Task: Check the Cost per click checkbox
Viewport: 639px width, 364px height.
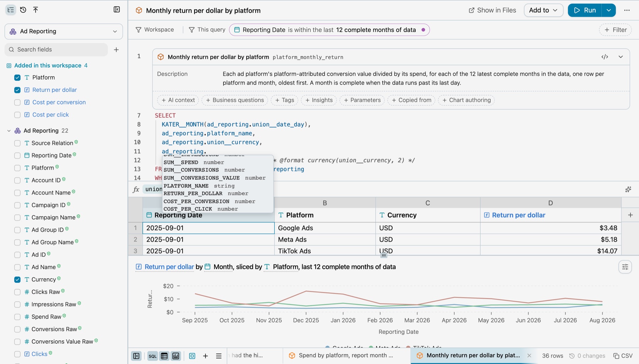Action: point(17,115)
